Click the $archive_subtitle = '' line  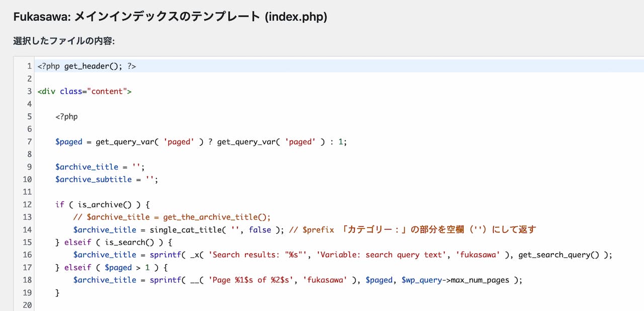click(107, 179)
